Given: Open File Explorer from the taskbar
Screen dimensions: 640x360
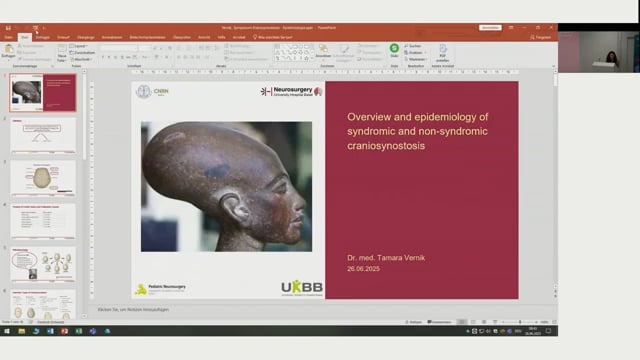Looking at the screenshot, I should tap(22, 331).
